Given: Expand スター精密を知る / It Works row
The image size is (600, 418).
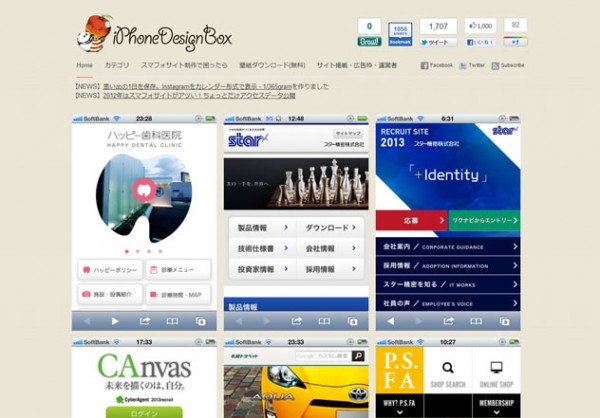Looking at the screenshot, I should 448,284.
